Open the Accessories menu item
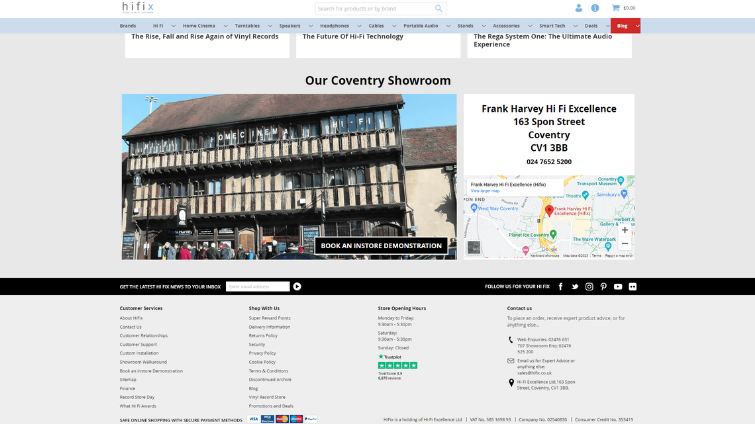The width and height of the screenshot is (755, 424). 506,26
